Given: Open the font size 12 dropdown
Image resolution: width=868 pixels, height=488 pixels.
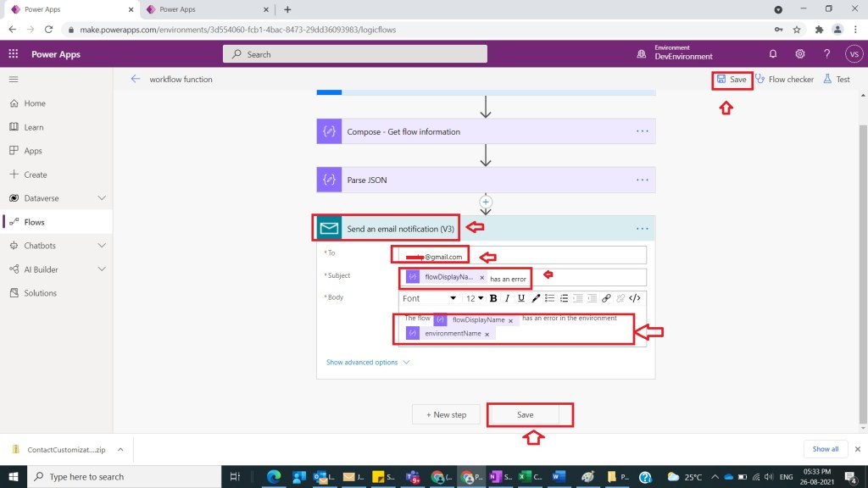Looking at the screenshot, I should click(475, 298).
